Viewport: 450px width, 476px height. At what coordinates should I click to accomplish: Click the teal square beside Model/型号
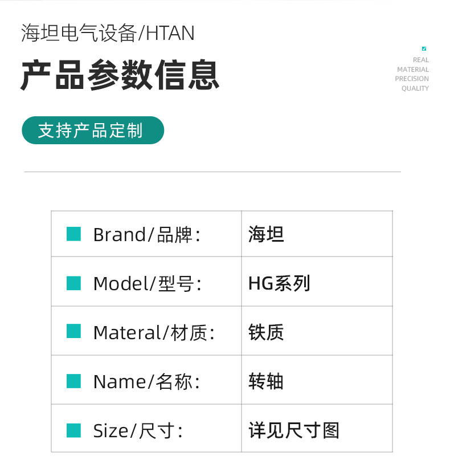[73, 283]
